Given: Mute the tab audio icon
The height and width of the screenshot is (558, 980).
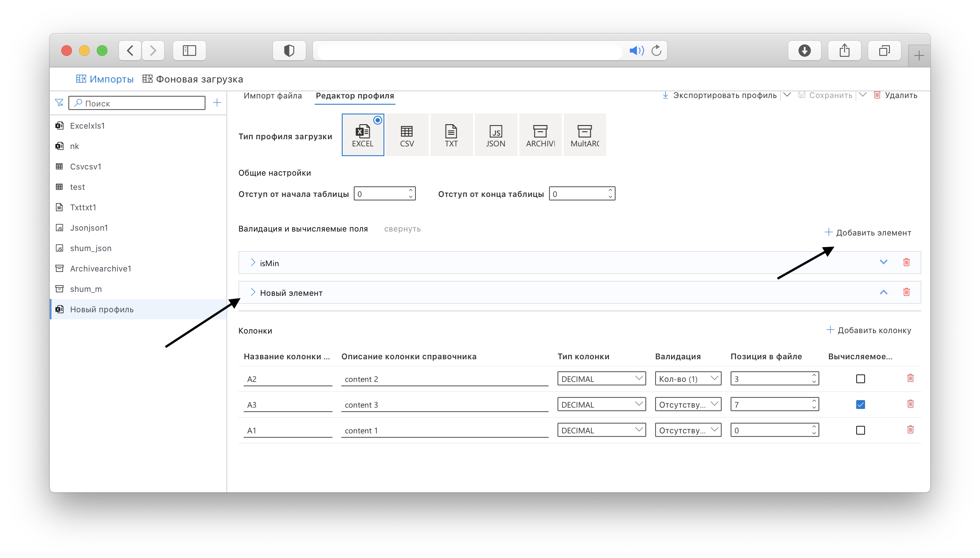Looking at the screenshot, I should [x=636, y=51].
